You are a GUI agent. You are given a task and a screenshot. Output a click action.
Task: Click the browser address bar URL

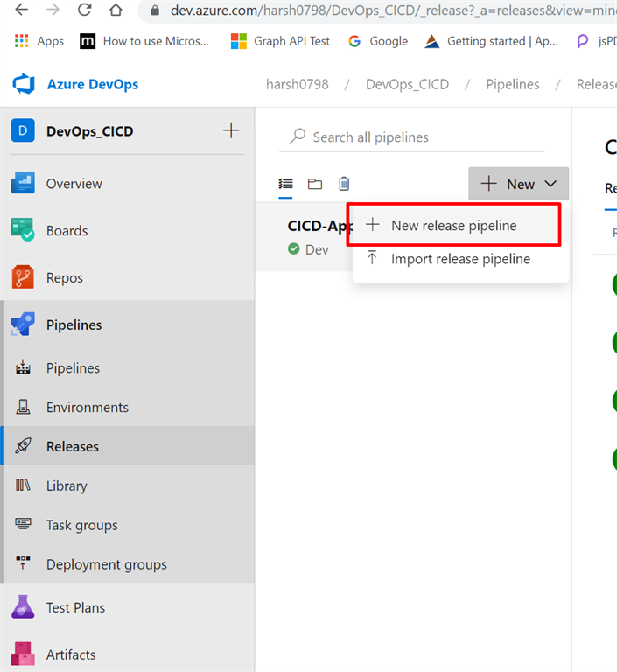[x=392, y=10]
